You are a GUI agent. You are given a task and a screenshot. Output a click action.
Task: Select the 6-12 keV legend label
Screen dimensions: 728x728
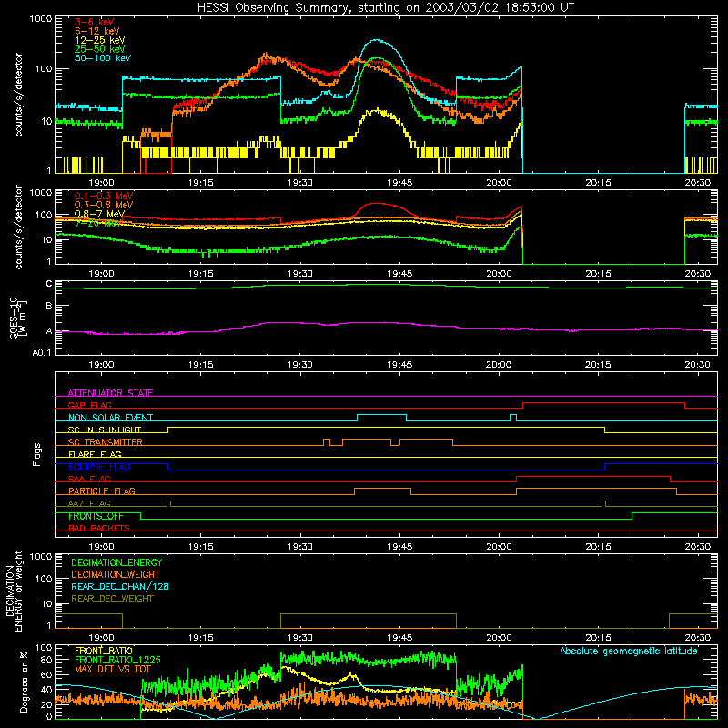(96, 31)
